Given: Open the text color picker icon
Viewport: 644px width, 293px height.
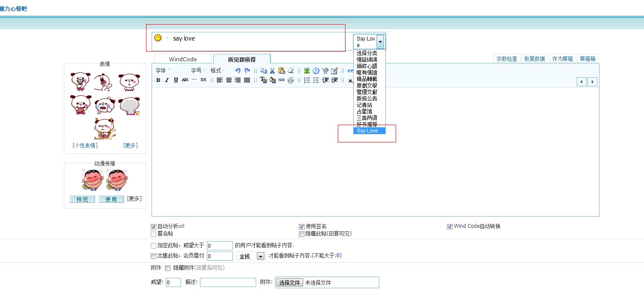Looking at the screenshot, I should [263, 80].
